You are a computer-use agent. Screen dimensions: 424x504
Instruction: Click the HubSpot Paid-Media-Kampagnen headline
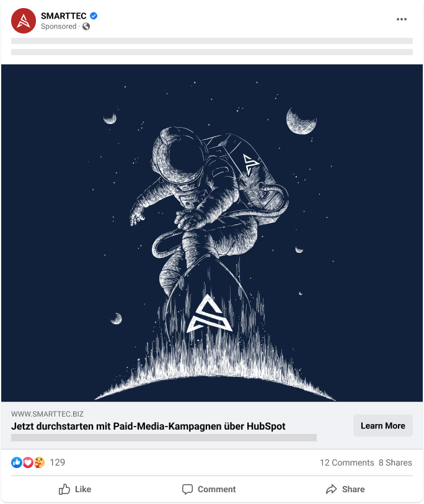148,427
